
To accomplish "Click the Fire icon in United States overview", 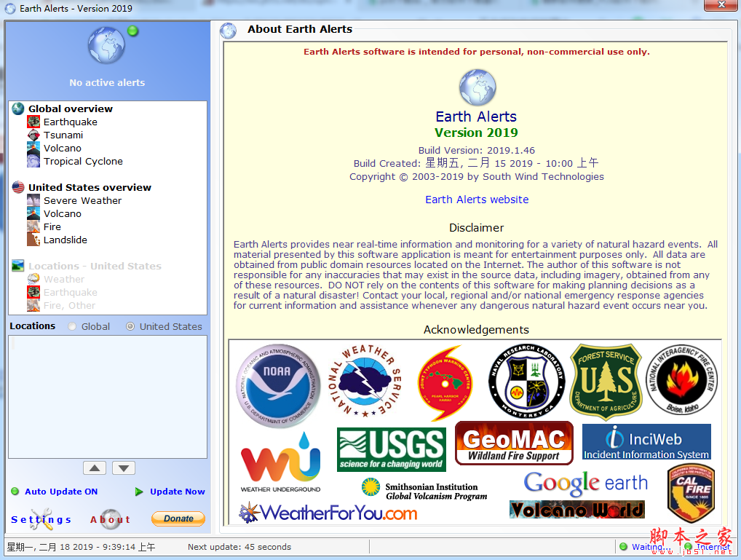I will pos(33,227).
